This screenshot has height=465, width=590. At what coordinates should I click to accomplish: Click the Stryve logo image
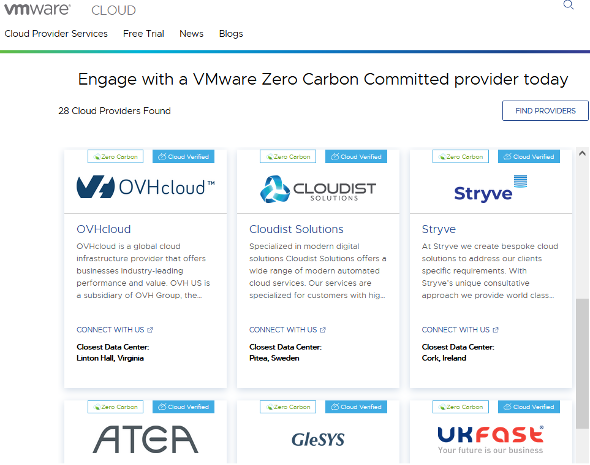(491, 189)
